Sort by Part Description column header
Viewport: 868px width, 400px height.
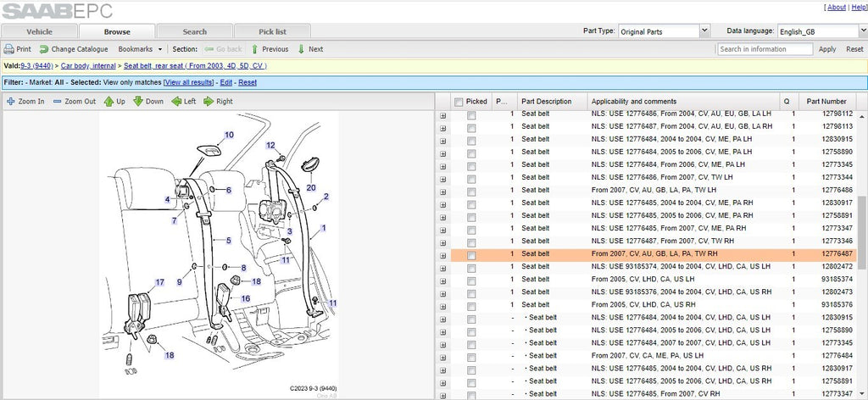coord(552,101)
